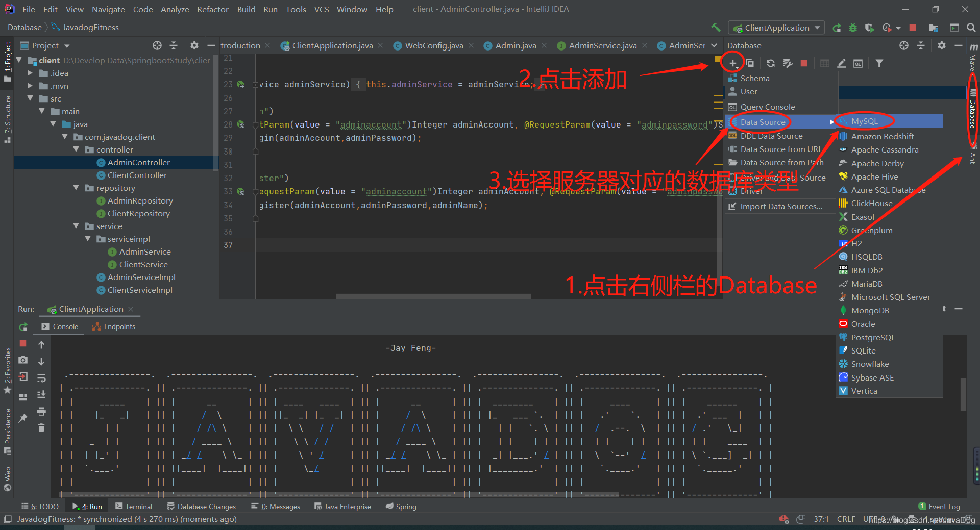Expand the .idea folder
The image size is (980, 530).
click(x=30, y=73)
